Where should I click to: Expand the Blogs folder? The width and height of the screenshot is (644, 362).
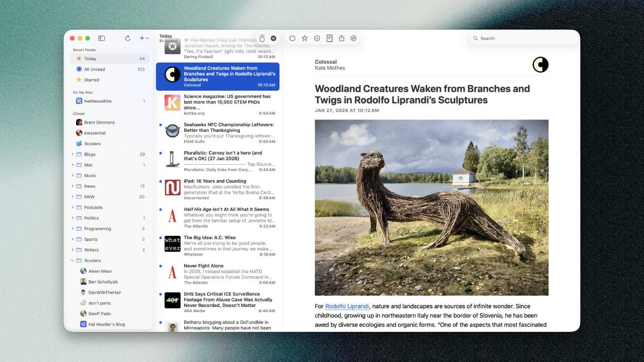[x=73, y=154]
